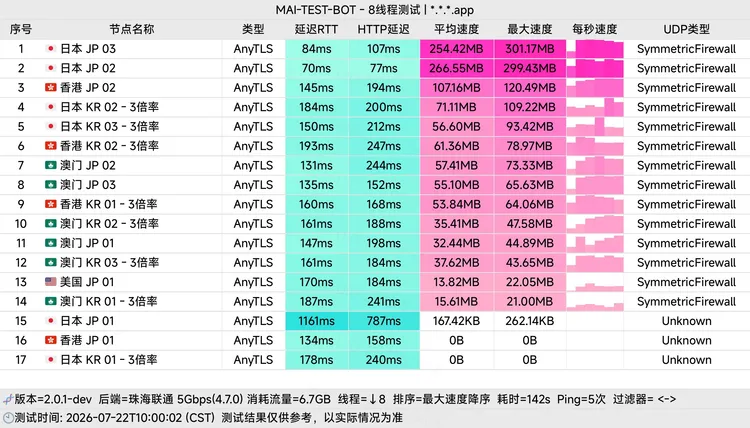This screenshot has width=750, height=428.
Task: Click the flag beside 日本 KR 02 - 3倍率
Action: (51, 107)
